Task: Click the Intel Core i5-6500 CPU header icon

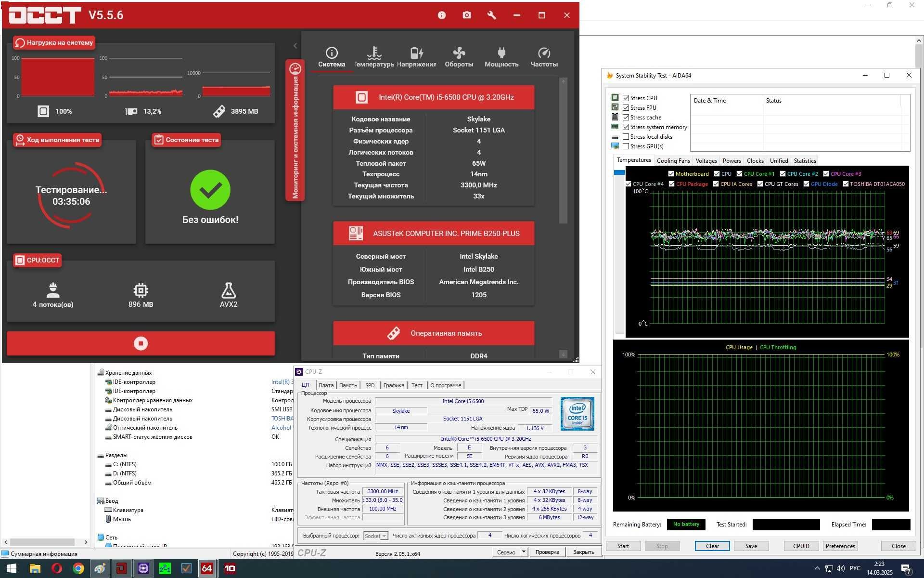Action: coord(361,97)
